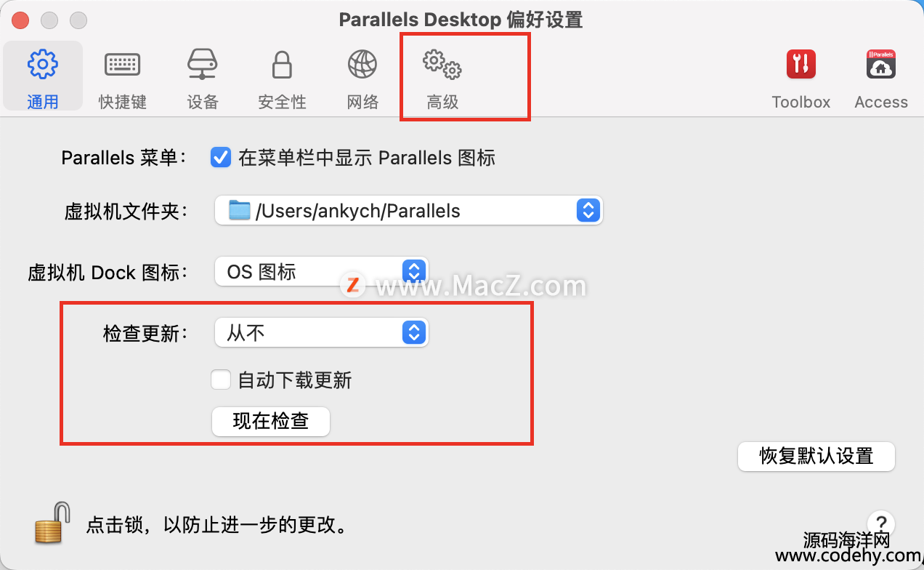Switch to the 网络 tab label

tap(362, 102)
